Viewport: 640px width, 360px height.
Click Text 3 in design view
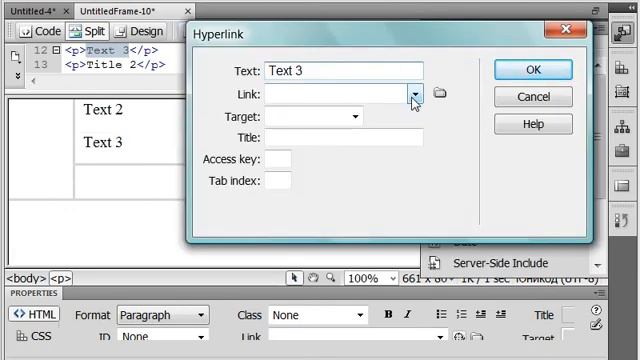click(103, 142)
